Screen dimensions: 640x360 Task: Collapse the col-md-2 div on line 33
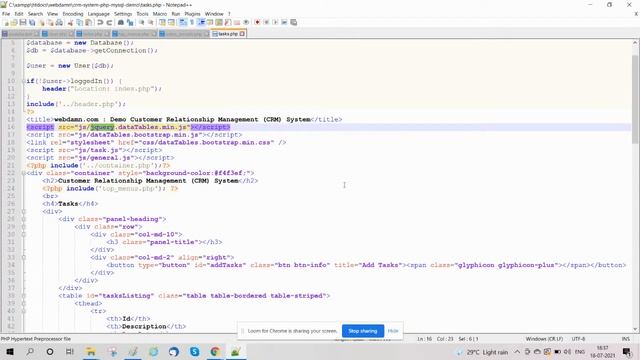23,258
